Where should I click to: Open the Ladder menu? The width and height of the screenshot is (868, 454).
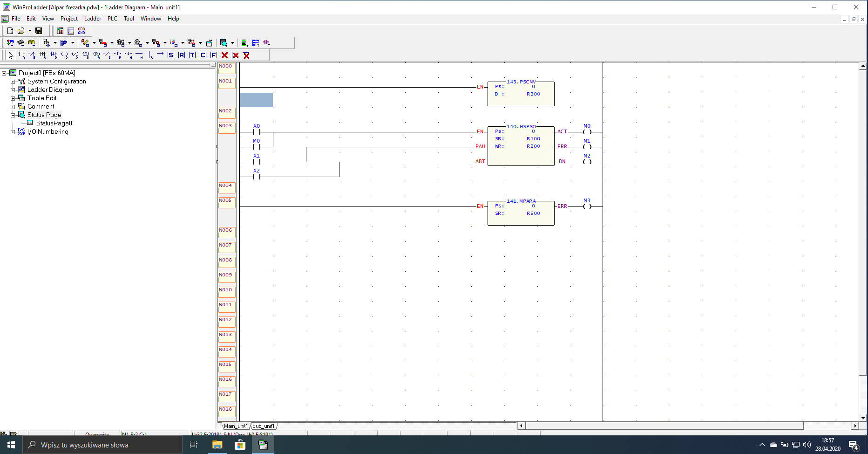[93, 19]
